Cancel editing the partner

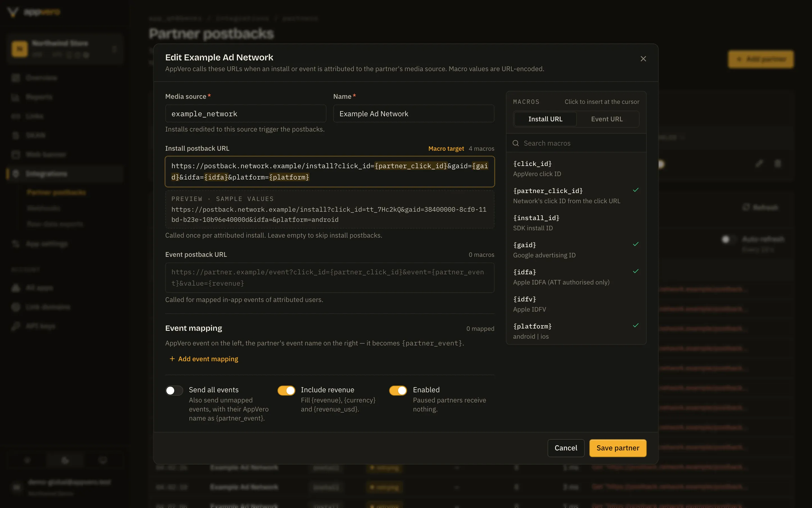(566, 448)
